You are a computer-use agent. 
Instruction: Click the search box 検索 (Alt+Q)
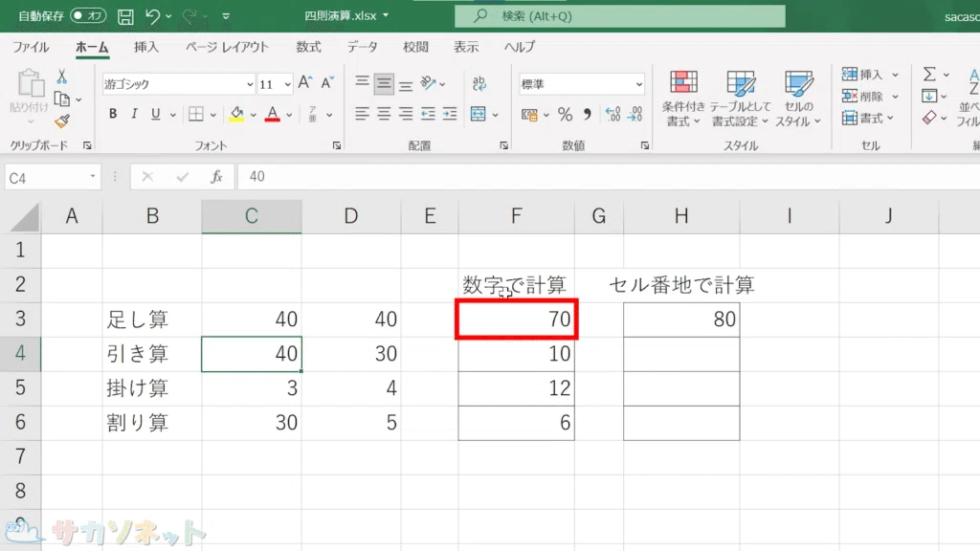[x=619, y=16]
